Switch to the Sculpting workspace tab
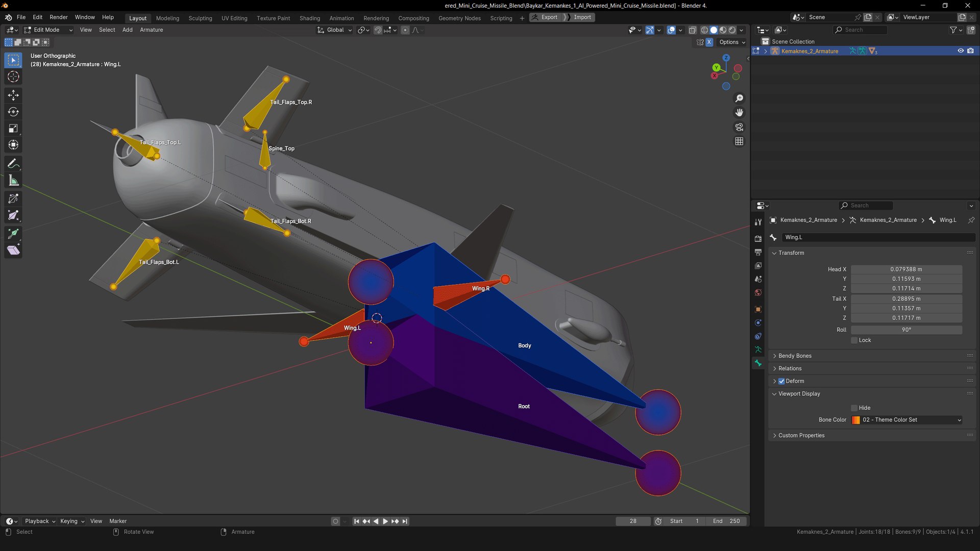This screenshot has width=980, height=551. [x=200, y=18]
